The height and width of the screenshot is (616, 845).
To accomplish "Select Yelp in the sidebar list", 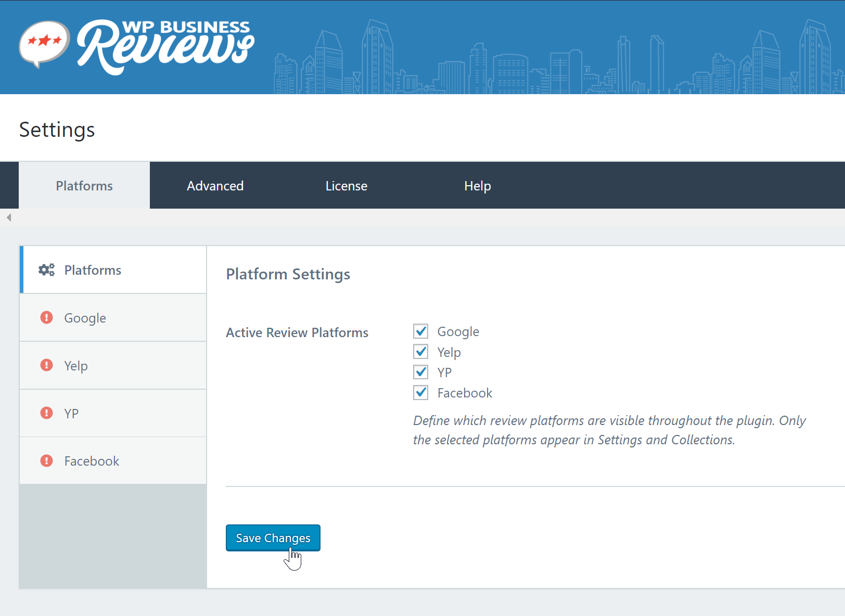I will [x=76, y=366].
